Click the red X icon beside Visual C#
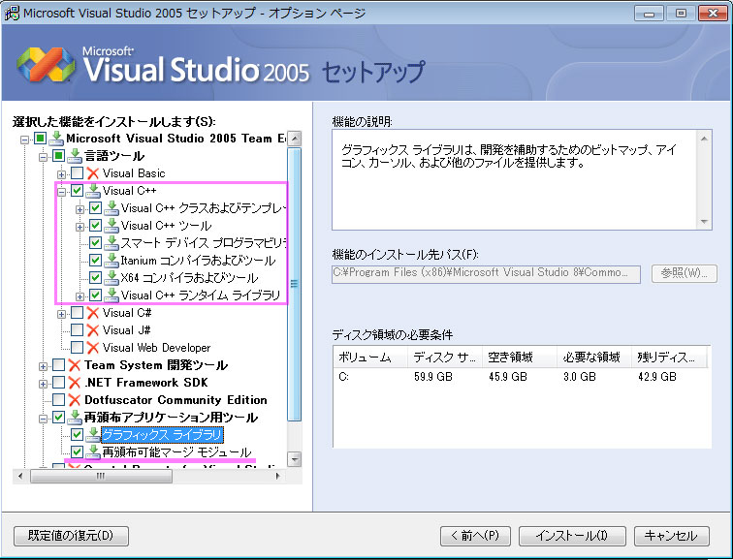Viewport: 733px width, 560px height. pyautogui.click(x=92, y=313)
